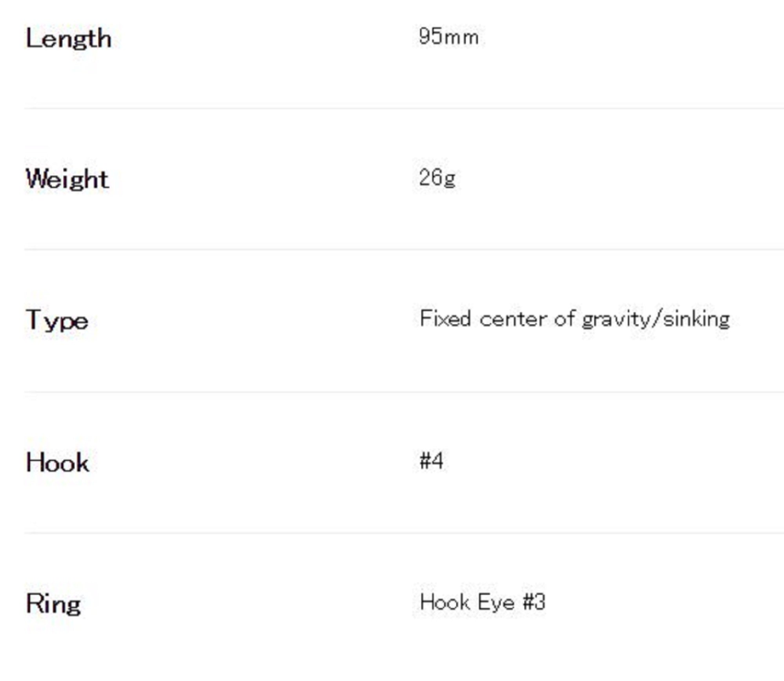Click the word gravity in Type value
784x681 pixels.
point(616,320)
